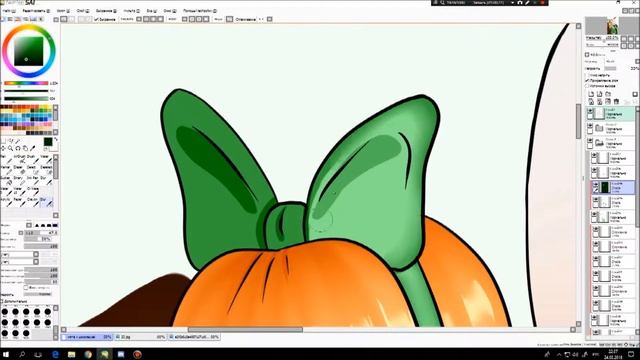Image resolution: width=640 pixels, height=360 pixels.
Task: Select the AirBrush tool
Action: point(19,159)
